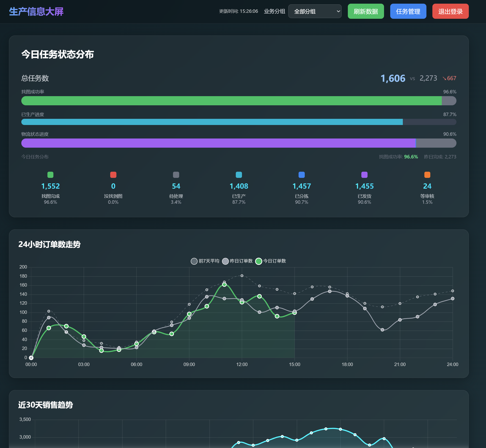Viewport: 486px width, 448px height.
Task: Click the green 找图完成 status square
Action: tap(50, 175)
